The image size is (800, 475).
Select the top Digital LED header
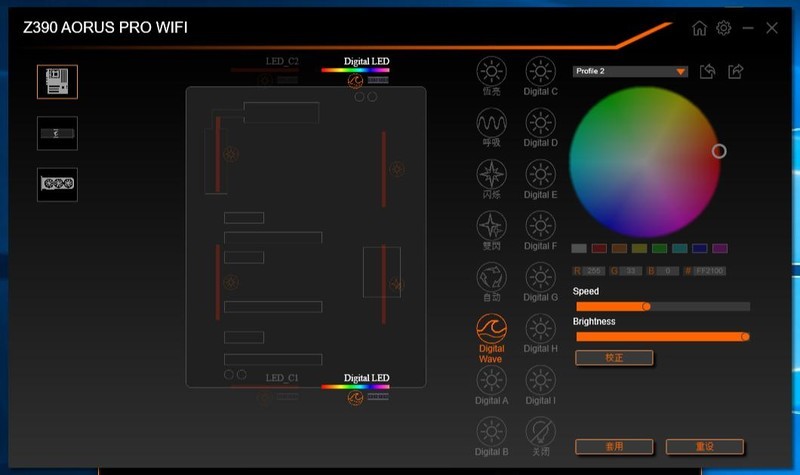(x=366, y=61)
